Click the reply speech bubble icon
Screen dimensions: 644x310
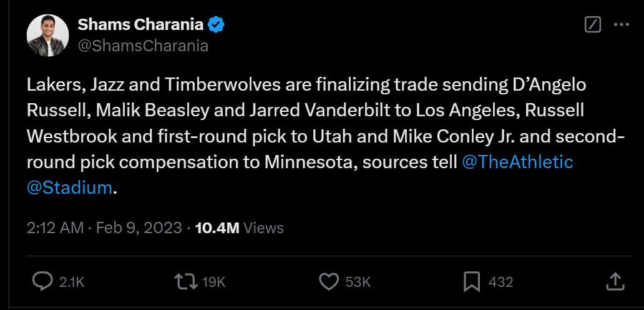pyautogui.click(x=42, y=281)
